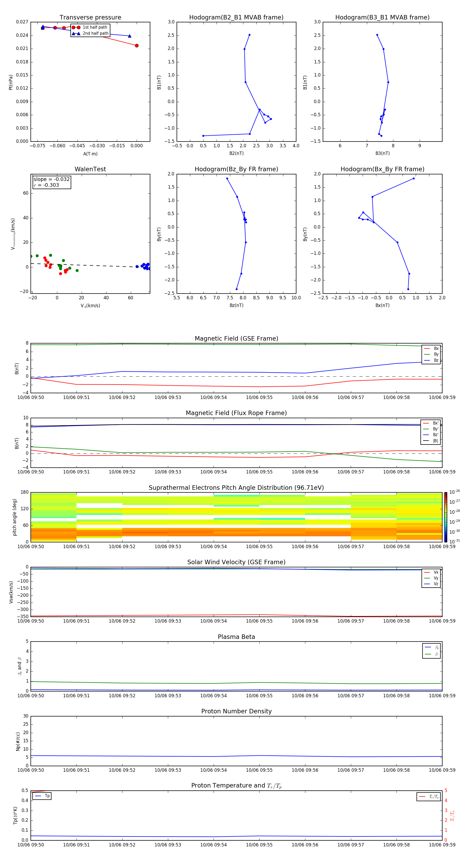Select the 'Hodogram(B2_B1 MVAB frame)' title
Image resolution: width=473 pixels, height=868 pixels.
236,18
